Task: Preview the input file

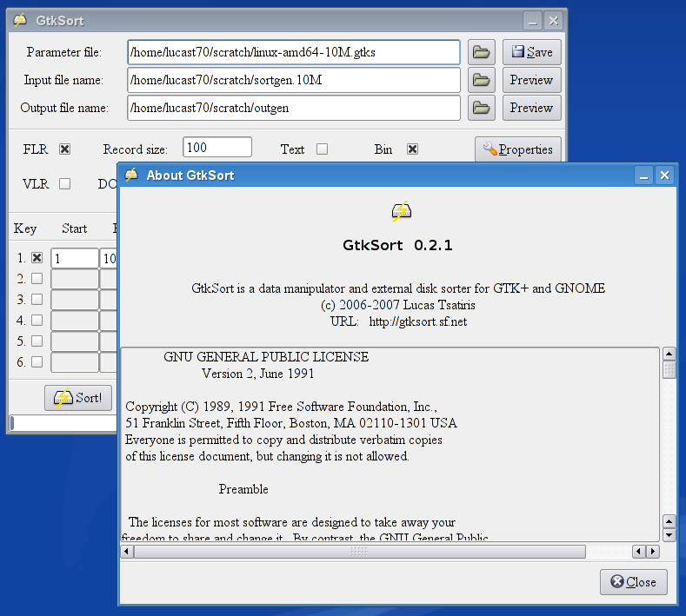Action: click(531, 80)
